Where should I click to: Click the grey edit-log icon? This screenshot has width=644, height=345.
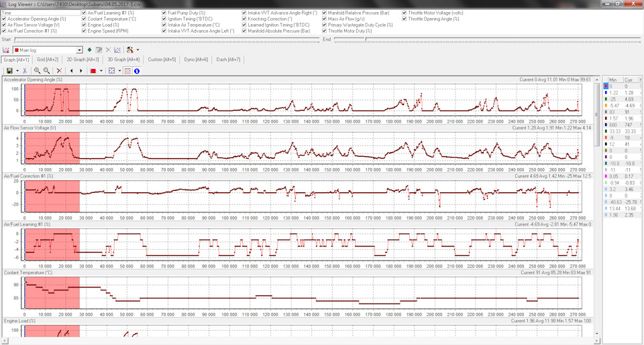[99, 50]
